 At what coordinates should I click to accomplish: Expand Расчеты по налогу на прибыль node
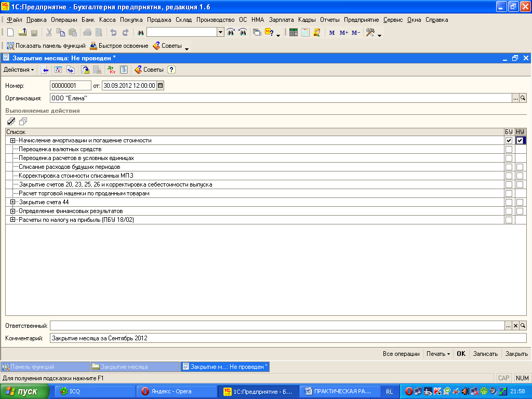[x=12, y=220]
